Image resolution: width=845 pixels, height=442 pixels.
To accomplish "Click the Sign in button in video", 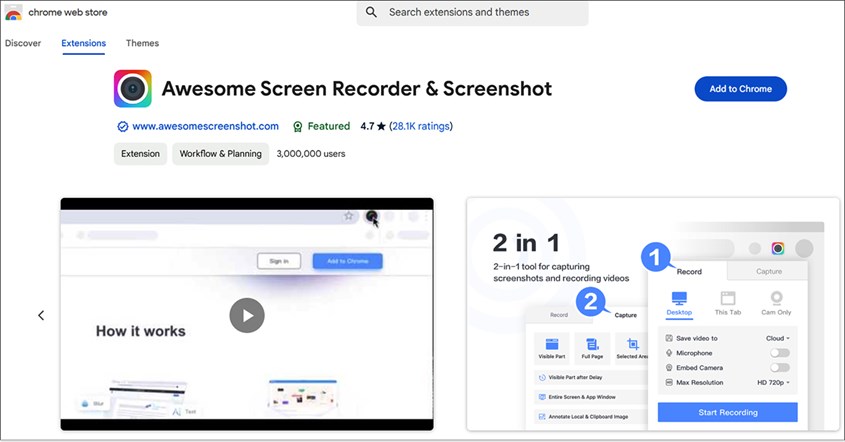I will click(x=279, y=261).
